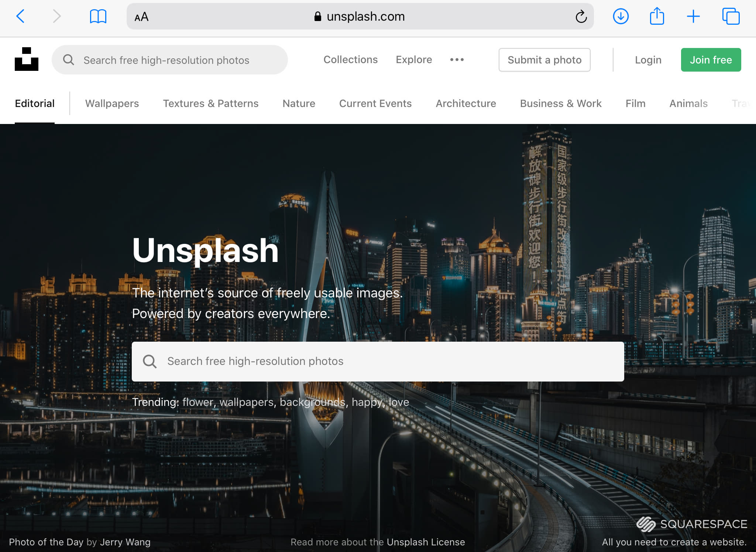756x552 pixels.
Task: Switch to the Wallpapers tab
Action: [112, 103]
